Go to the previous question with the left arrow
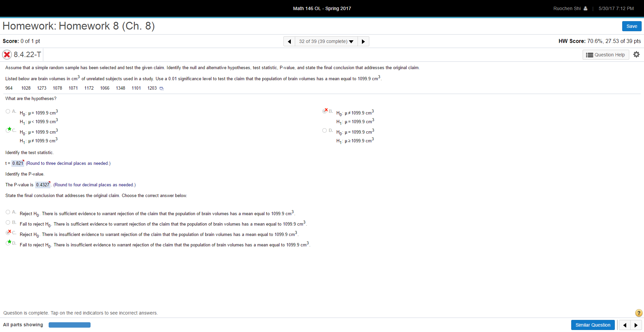The width and height of the screenshot is (644, 332). tap(289, 41)
